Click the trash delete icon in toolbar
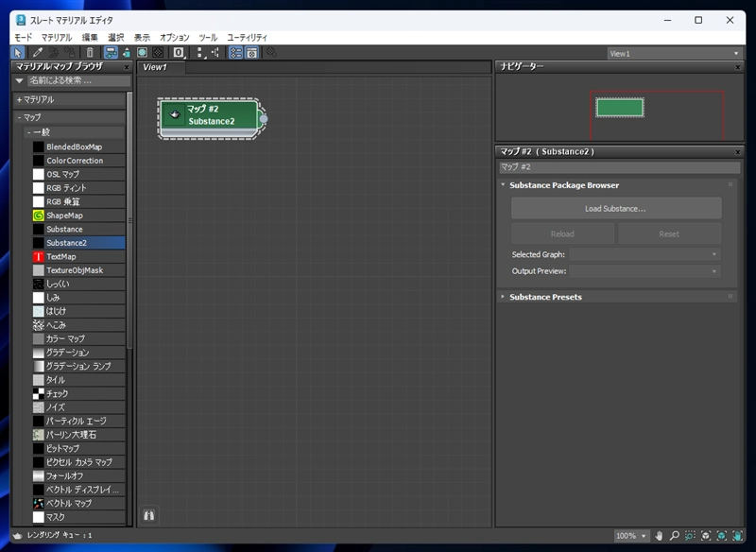 90,53
